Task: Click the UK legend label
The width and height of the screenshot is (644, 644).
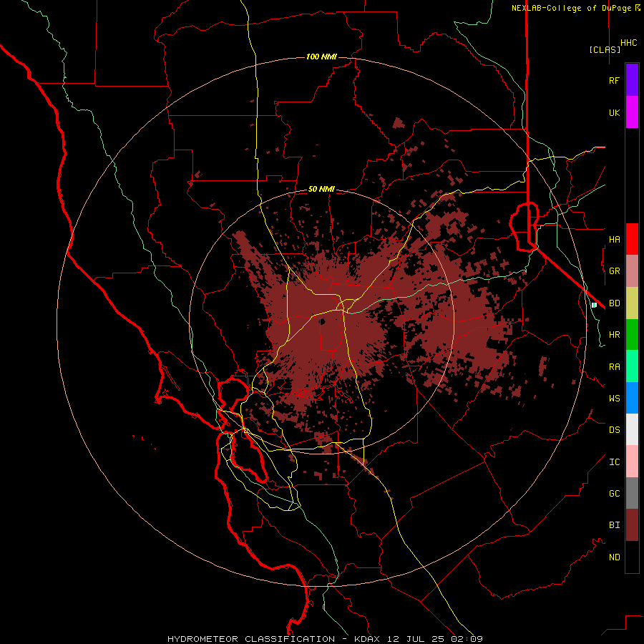Action: tap(614, 112)
